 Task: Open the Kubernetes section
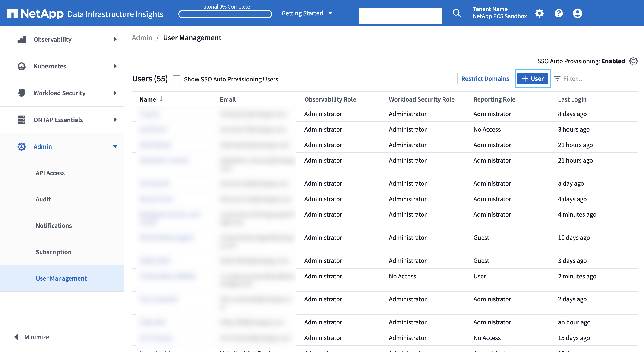coord(62,66)
